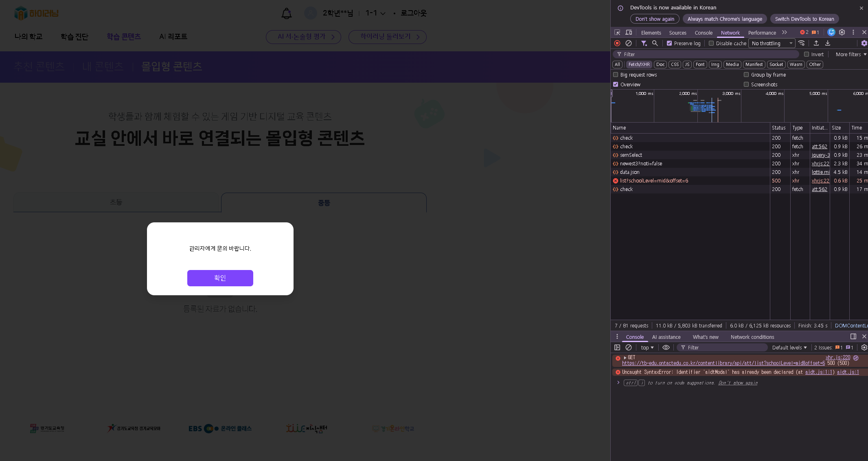Open the drawer three-dot menu

click(x=617, y=336)
